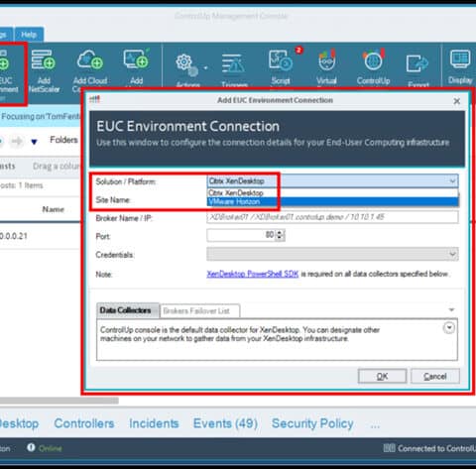Switch to the Data Collectors tab
Image resolution: width=476 pixels, height=469 pixels.
coord(127,310)
